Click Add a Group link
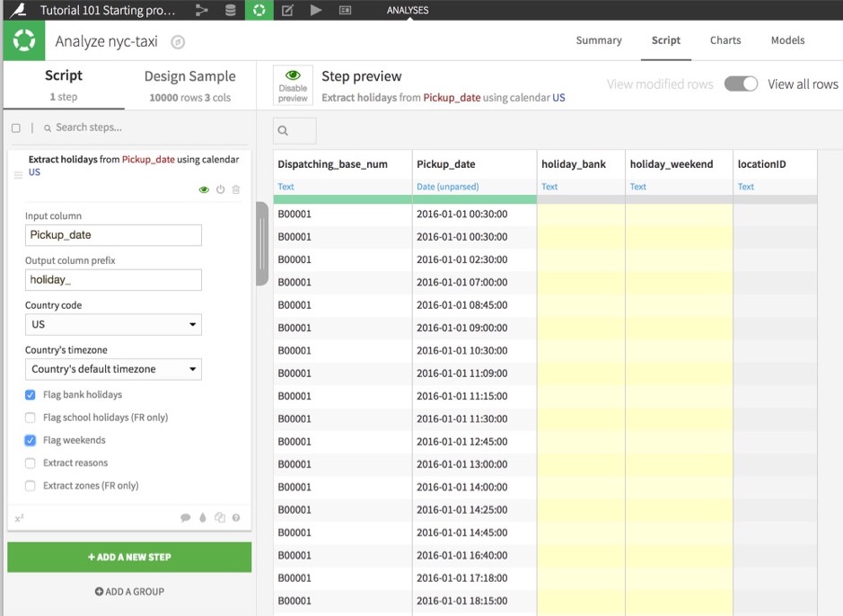 (129, 592)
